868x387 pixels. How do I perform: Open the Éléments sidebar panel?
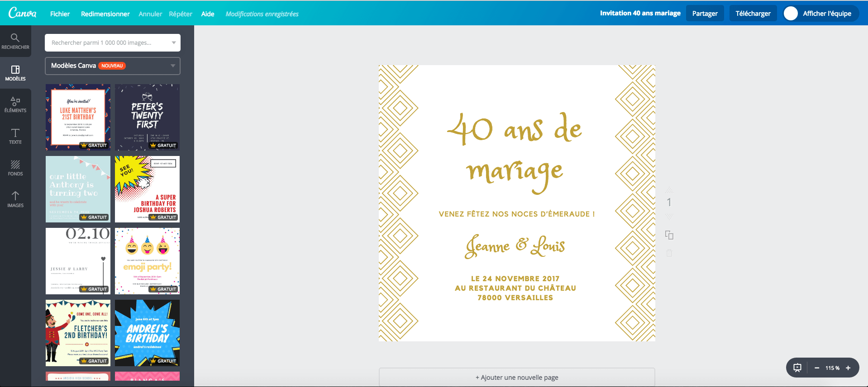[15, 104]
